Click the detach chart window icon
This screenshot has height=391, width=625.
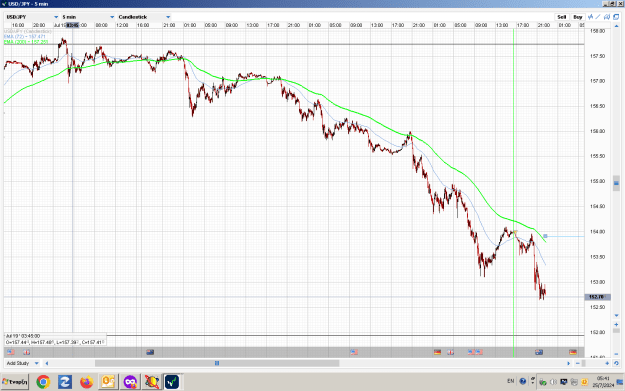[x=616, y=17]
